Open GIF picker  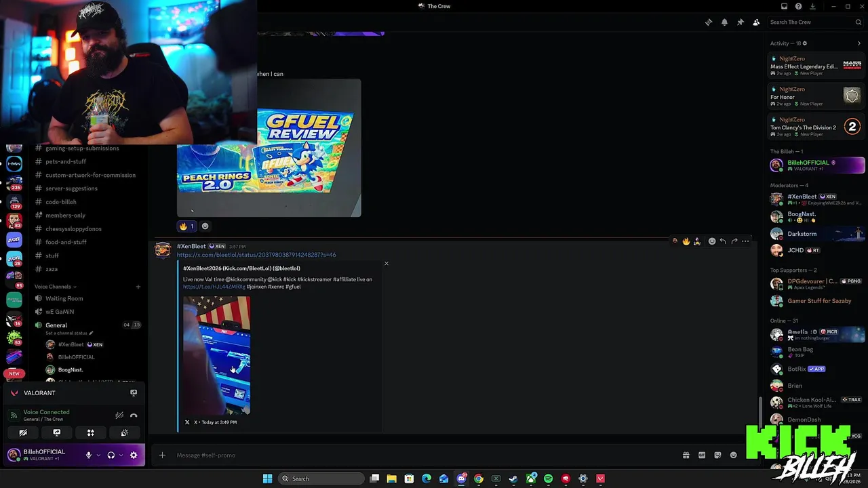702,455
